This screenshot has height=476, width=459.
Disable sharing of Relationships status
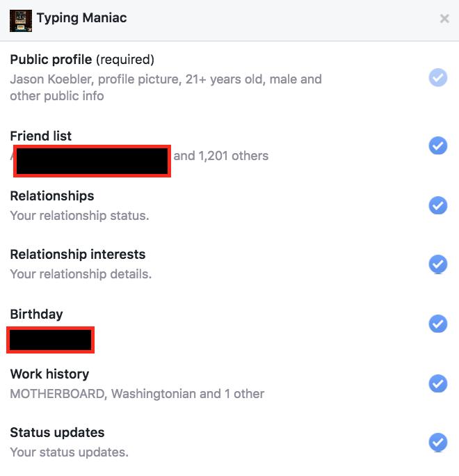[437, 205]
